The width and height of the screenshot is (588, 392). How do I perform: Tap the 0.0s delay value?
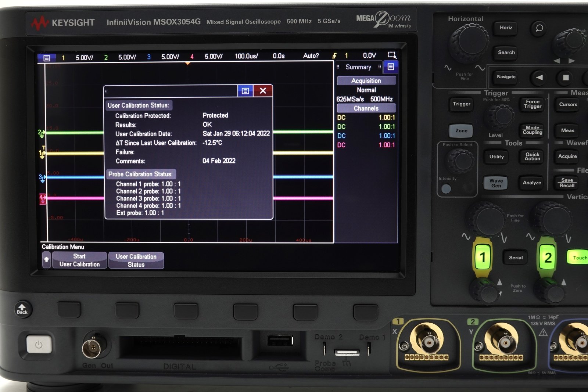pyautogui.click(x=279, y=56)
